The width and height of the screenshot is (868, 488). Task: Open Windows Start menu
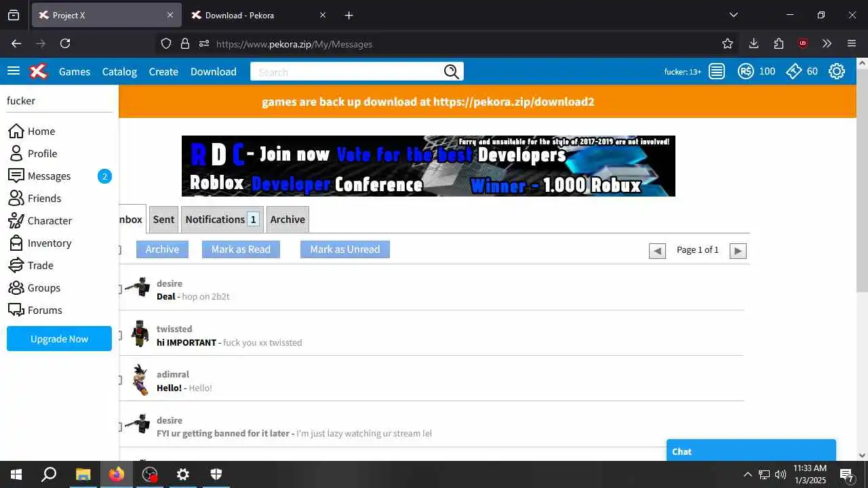click(16, 474)
